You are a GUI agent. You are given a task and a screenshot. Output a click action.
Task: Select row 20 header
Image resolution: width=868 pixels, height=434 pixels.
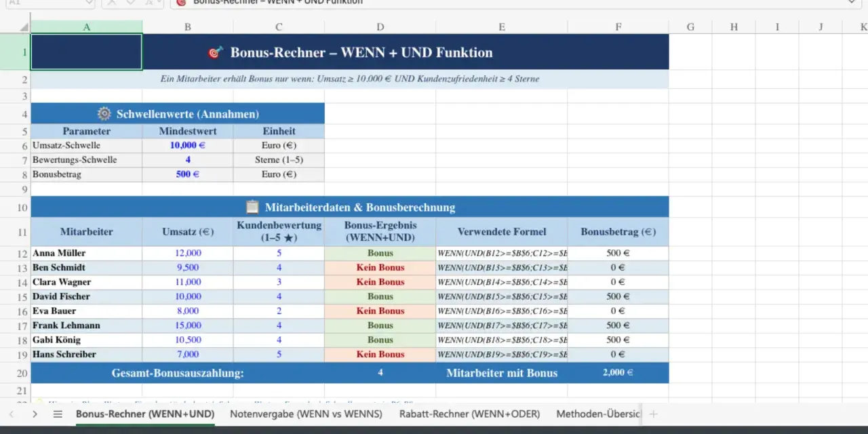click(x=16, y=373)
